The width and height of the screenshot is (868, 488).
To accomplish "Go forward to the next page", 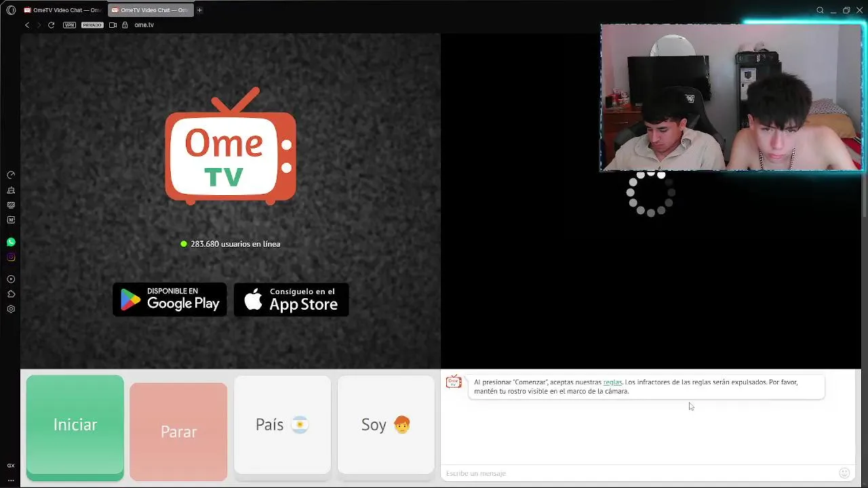I will pos(39,25).
